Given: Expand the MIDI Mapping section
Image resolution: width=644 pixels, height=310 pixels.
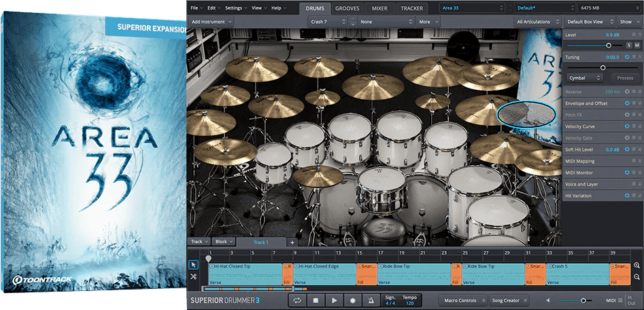Looking at the screenshot, I should [639, 161].
